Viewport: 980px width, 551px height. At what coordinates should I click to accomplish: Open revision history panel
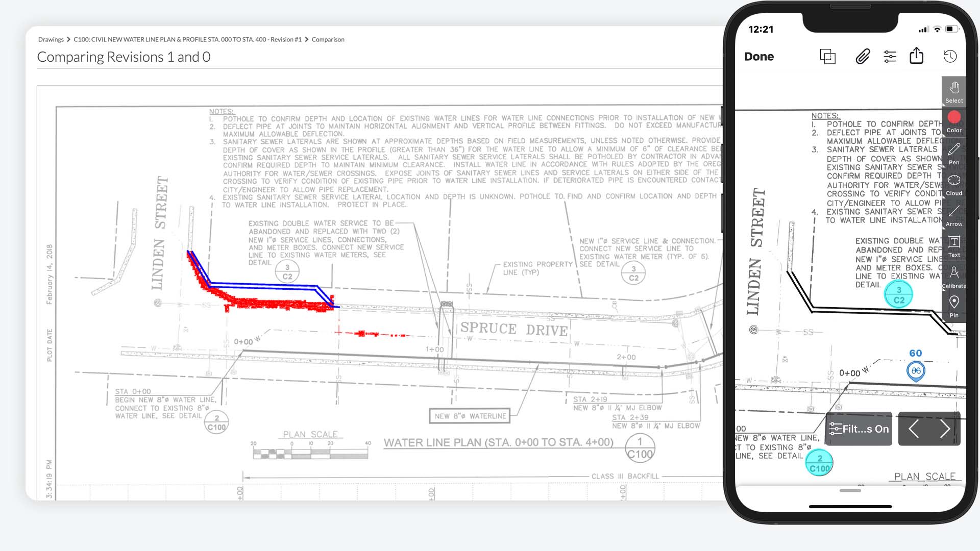(x=950, y=56)
